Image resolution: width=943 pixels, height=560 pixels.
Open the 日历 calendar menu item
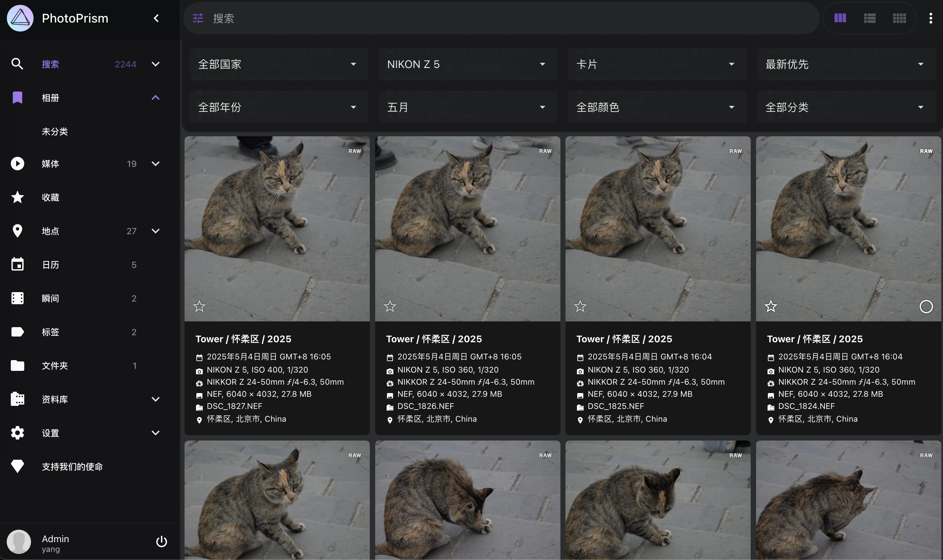(x=51, y=265)
